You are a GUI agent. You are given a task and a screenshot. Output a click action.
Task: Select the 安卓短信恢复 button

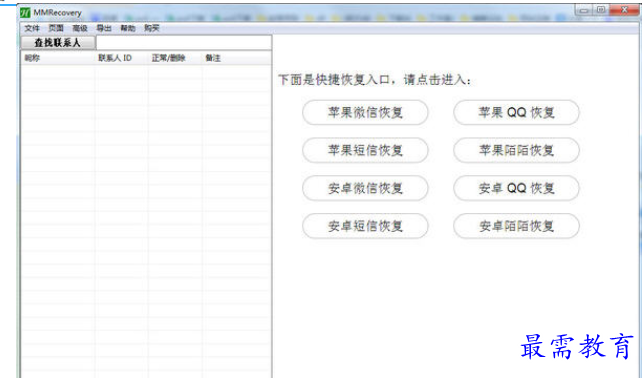click(x=365, y=226)
